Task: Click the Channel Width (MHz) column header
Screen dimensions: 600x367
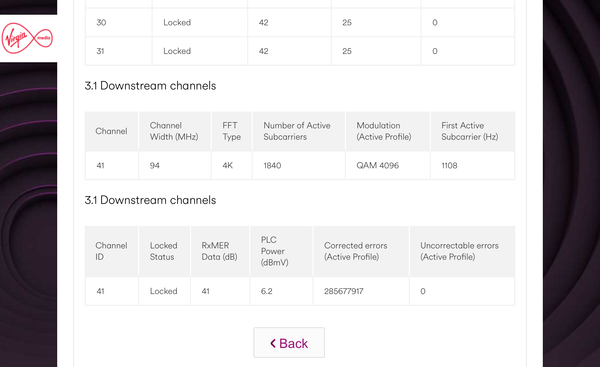Action: (x=174, y=131)
